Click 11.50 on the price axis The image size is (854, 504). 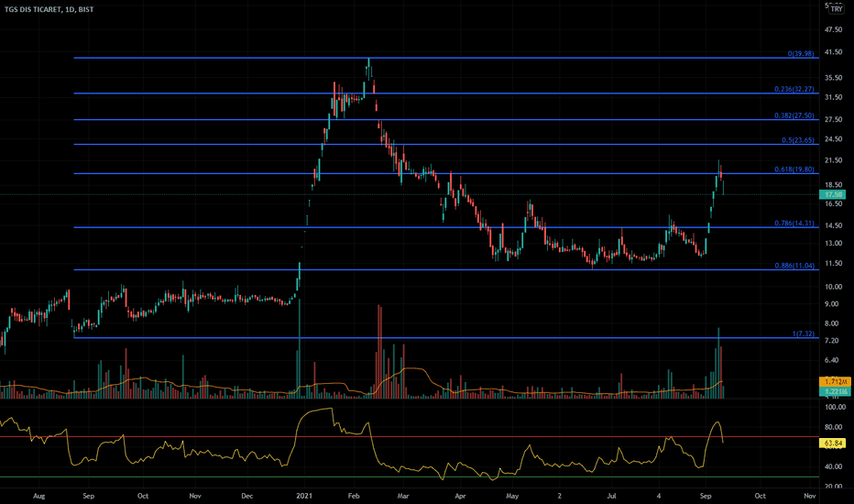point(833,264)
